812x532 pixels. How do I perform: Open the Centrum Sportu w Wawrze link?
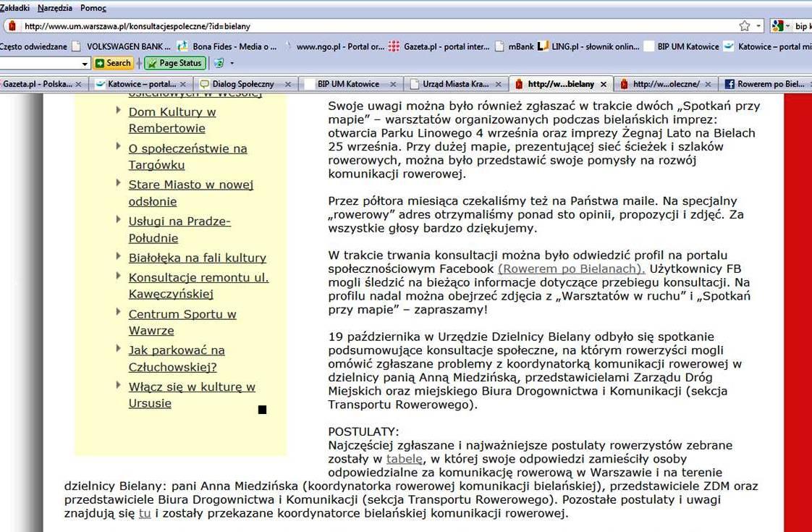pyautogui.click(x=182, y=322)
